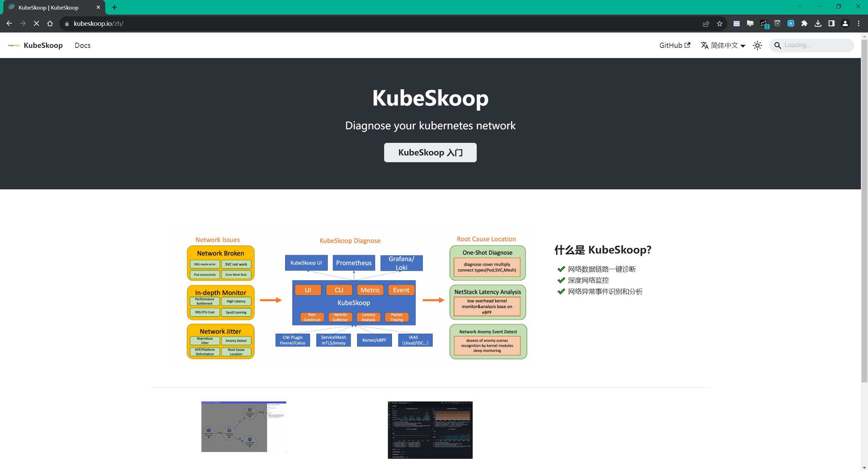Open the Chrome profile menu
The width and height of the screenshot is (868, 470).
click(845, 23)
